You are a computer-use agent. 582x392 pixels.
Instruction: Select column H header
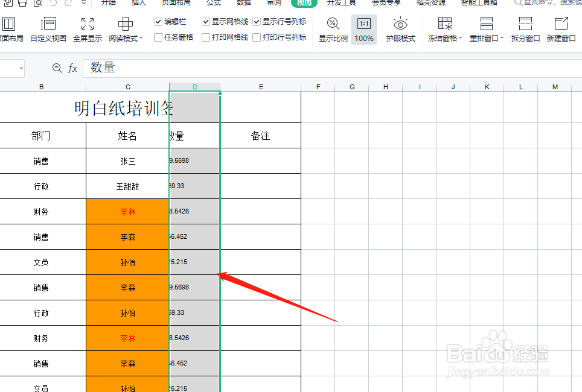[x=386, y=87]
